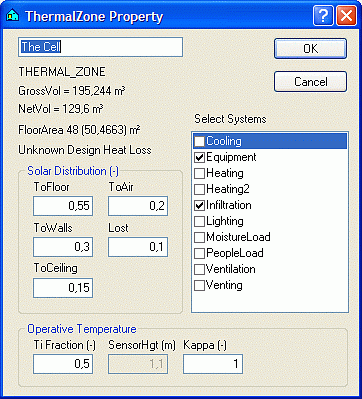Screen dimensions: 362x399
Task: Click the ToCeiling value field
Action: tap(63, 288)
